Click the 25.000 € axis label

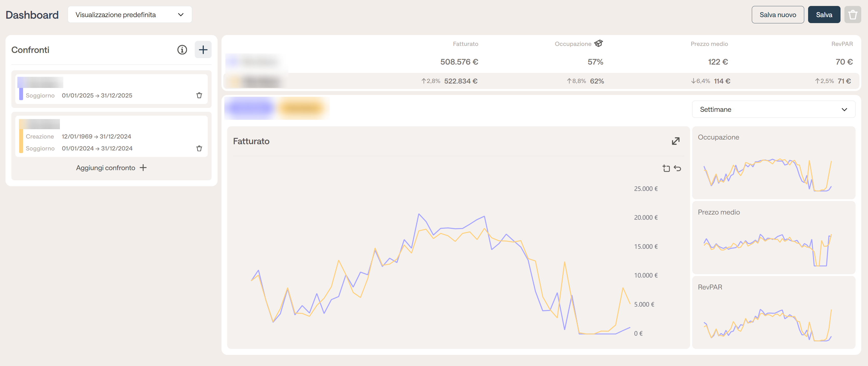pos(645,189)
